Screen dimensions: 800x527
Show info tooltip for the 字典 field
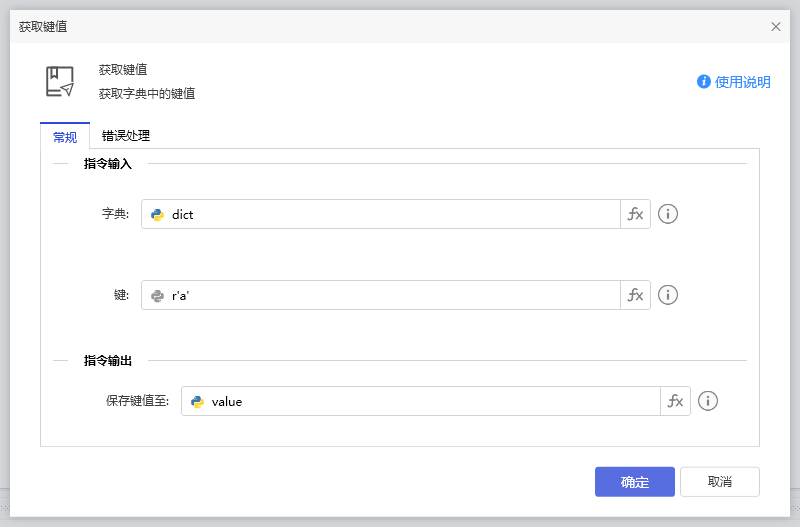pos(668,214)
